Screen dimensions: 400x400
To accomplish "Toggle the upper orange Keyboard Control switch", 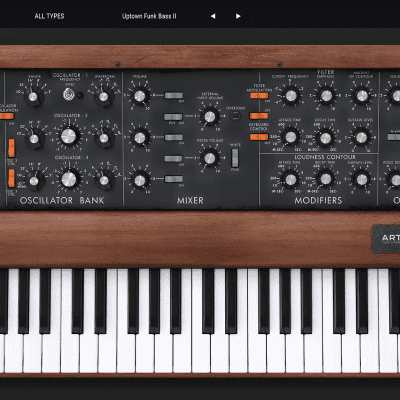I will tap(259, 116).
